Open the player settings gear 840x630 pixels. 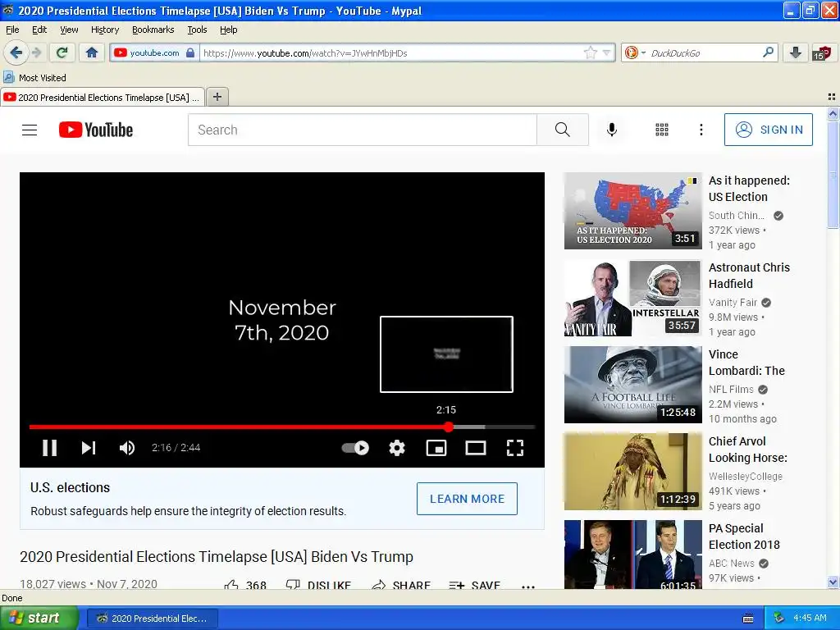tap(397, 448)
